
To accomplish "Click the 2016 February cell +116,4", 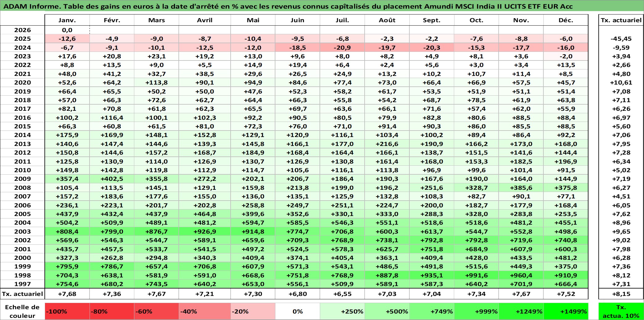I will (x=112, y=118).
